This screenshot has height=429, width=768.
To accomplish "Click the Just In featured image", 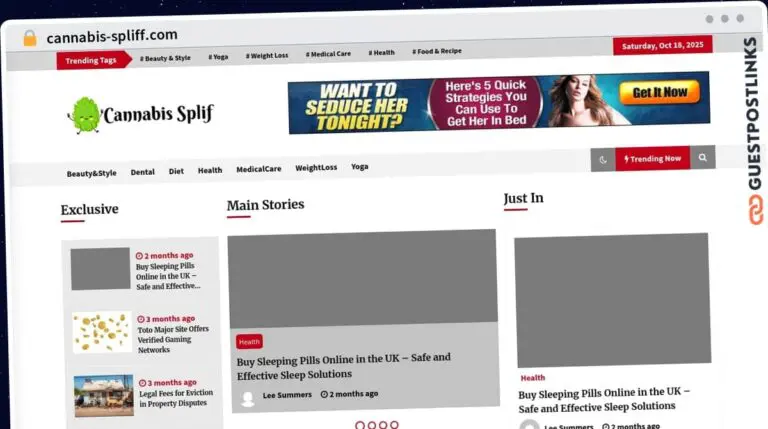I will coord(612,300).
